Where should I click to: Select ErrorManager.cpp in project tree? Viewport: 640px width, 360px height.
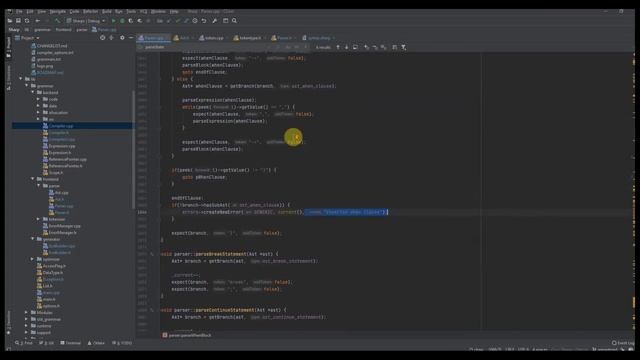pos(64,226)
